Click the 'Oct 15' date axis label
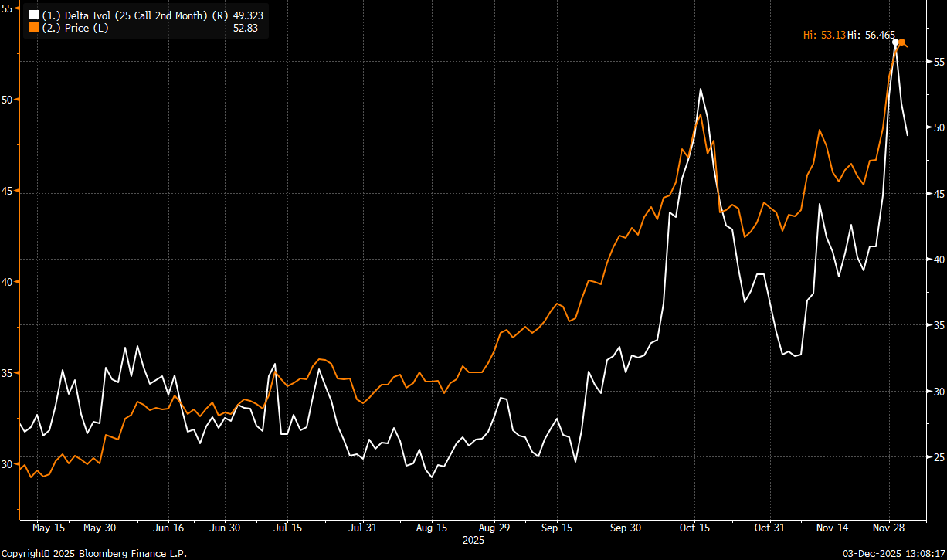Image resolution: width=947 pixels, height=560 pixels. pos(694,528)
